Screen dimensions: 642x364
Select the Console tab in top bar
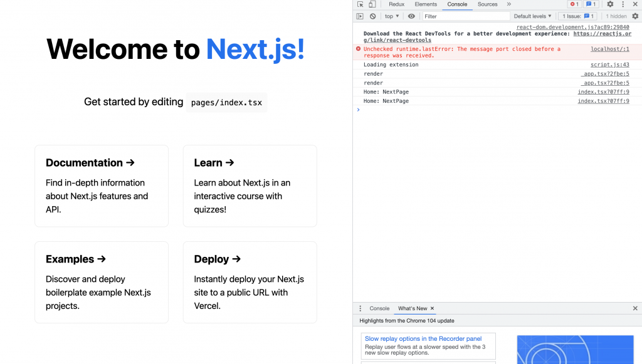[457, 4]
